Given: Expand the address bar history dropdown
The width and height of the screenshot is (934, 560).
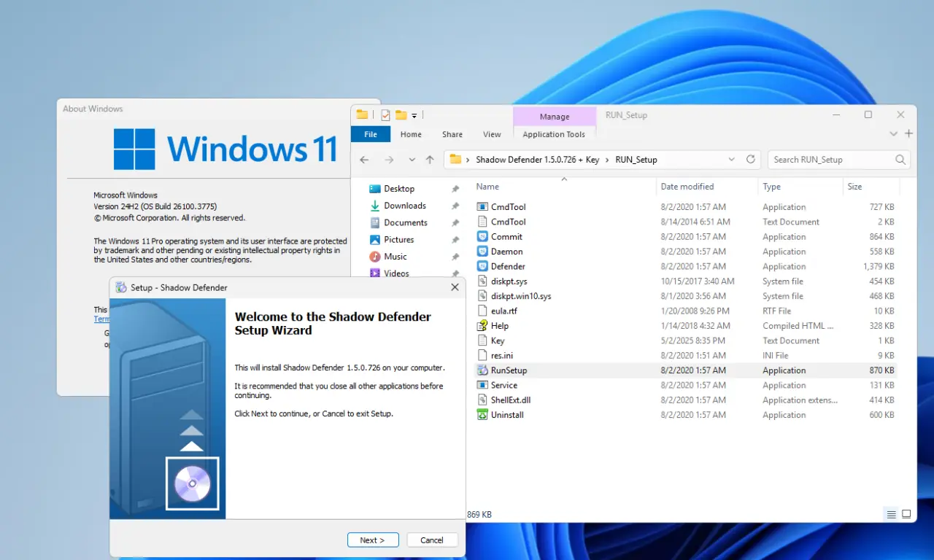Looking at the screenshot, I should pos(732,159).
